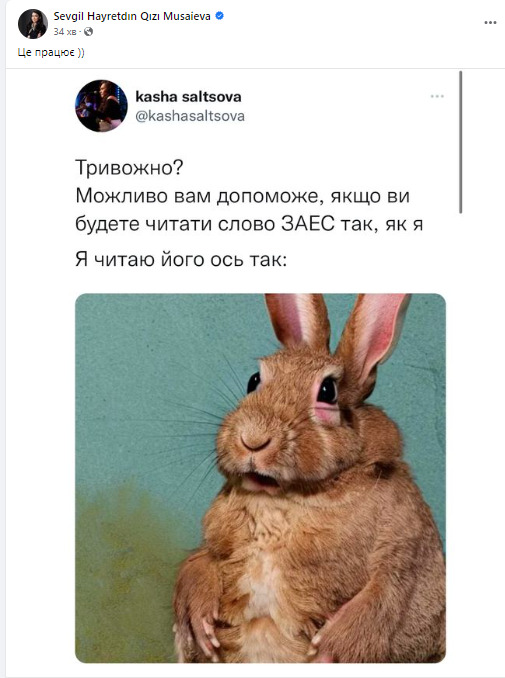
Task: Open the embedded tweet's three-dot menu
Action: click(437, 96)
